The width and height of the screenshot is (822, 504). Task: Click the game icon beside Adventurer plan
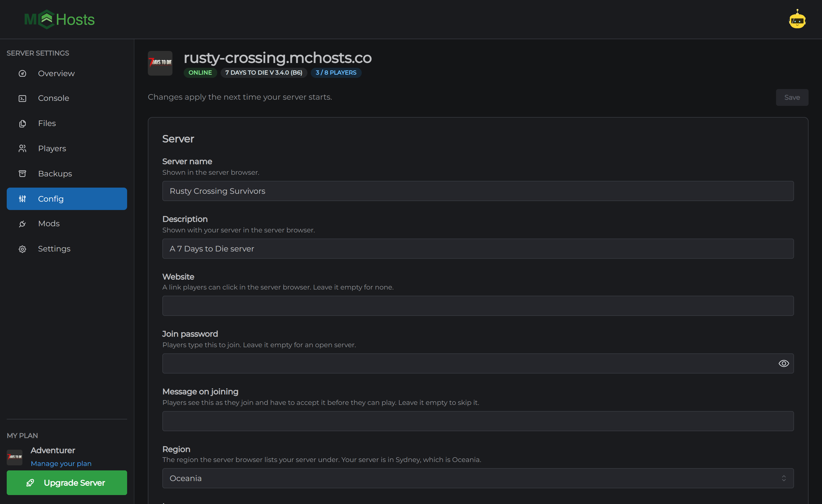(x=15, y=457)
